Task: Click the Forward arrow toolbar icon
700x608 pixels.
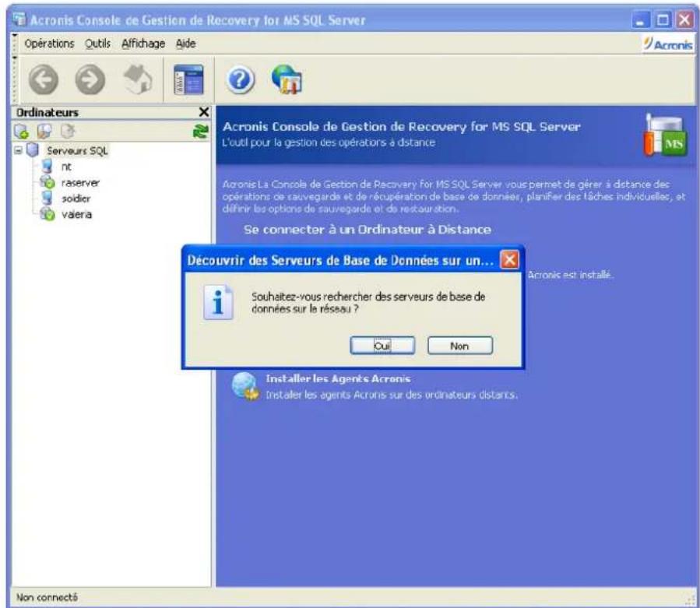Action: coord(90,80)
